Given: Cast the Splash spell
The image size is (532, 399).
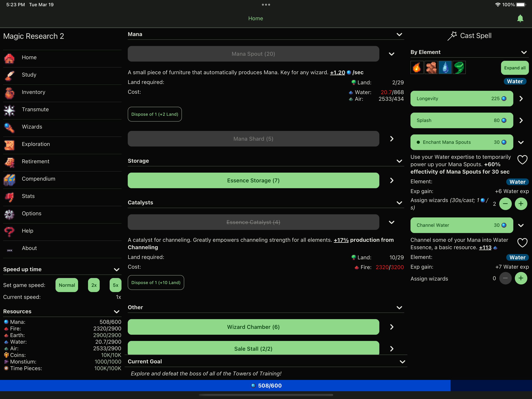Looking at the screenshot, I should 462,120.
